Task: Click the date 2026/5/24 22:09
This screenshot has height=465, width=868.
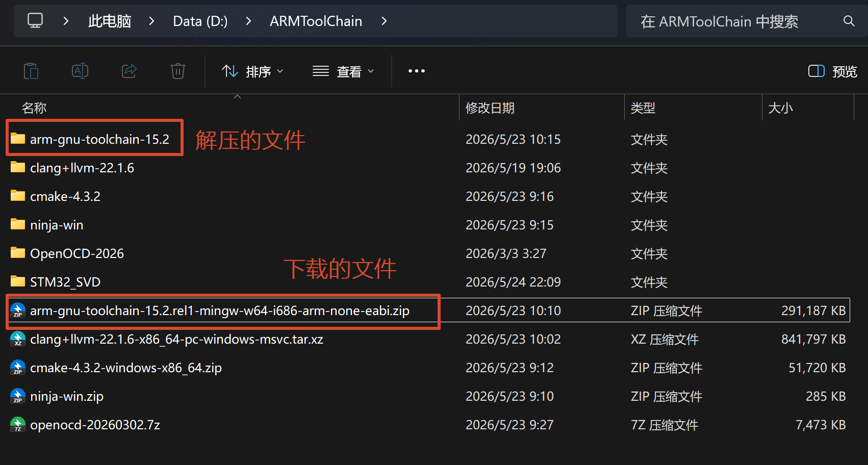Action: (513, 282)
